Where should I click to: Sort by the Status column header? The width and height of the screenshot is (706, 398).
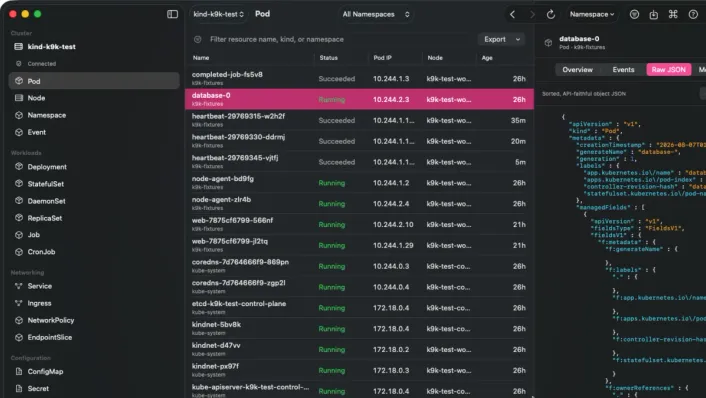(x=329, y=58)
